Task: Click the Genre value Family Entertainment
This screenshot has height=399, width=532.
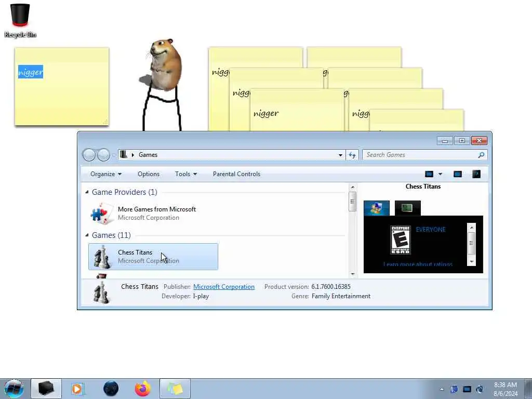Action: (x=341, y=296)
